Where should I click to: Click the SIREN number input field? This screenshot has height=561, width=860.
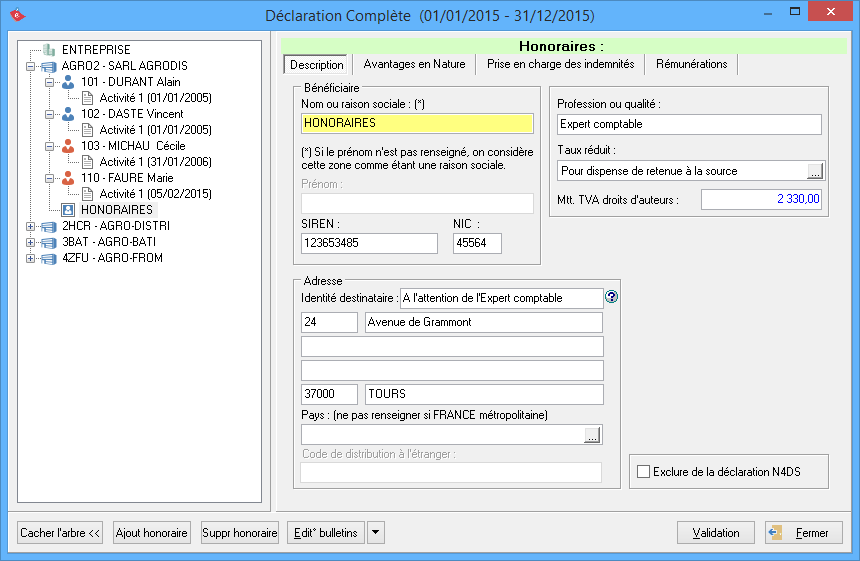coord(369,243)
